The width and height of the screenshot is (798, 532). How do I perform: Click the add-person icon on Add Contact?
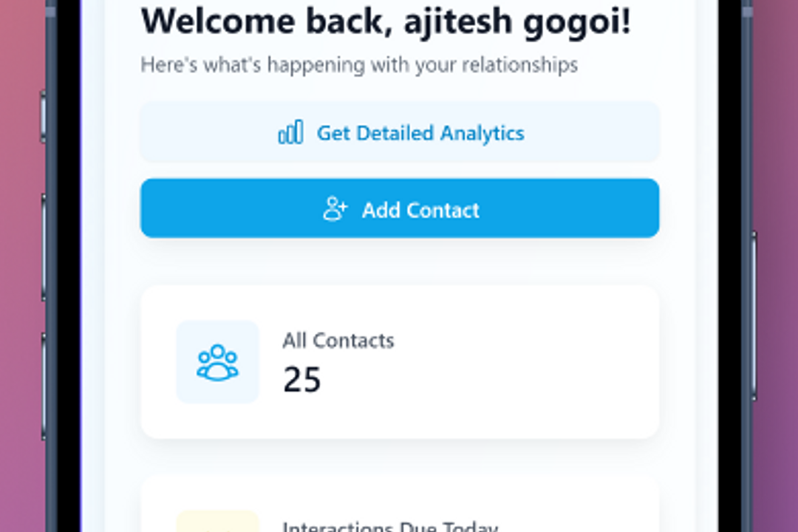[335, 209]
